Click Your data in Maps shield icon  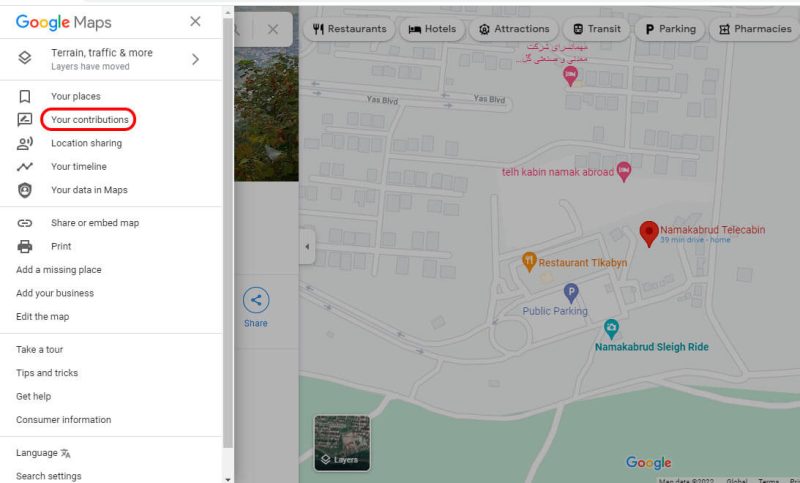pos(26,190)
